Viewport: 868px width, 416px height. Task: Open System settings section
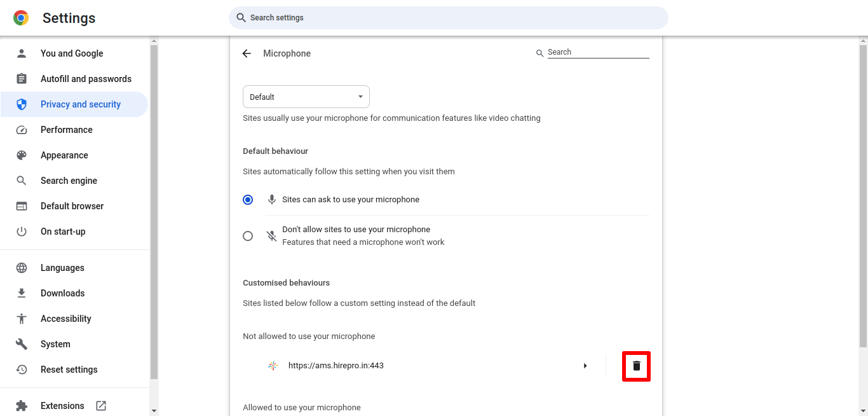click(74, 344)
